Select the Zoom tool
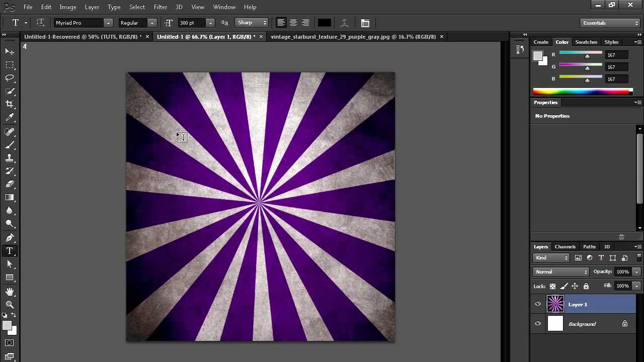 coord(10,305)
